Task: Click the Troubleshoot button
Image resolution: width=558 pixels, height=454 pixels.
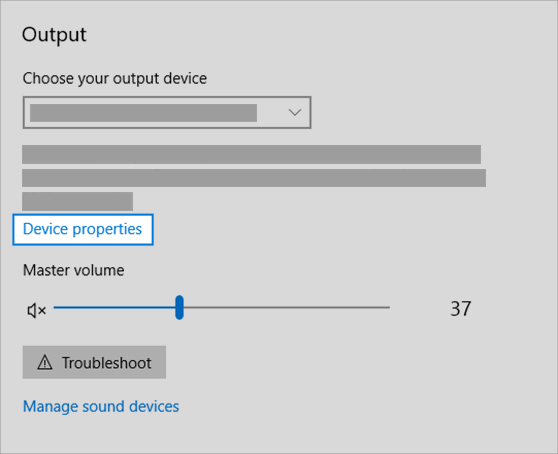Action: (x=94, y=362)
